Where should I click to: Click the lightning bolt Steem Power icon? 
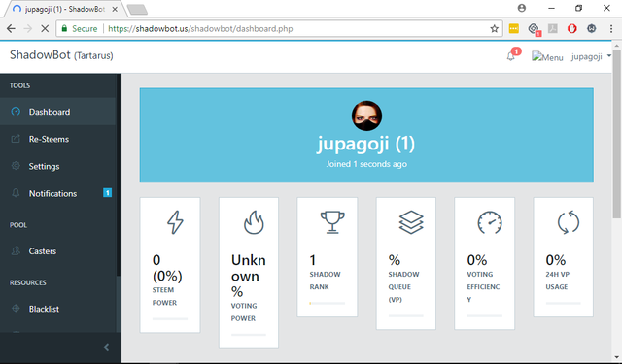(175, 222)
